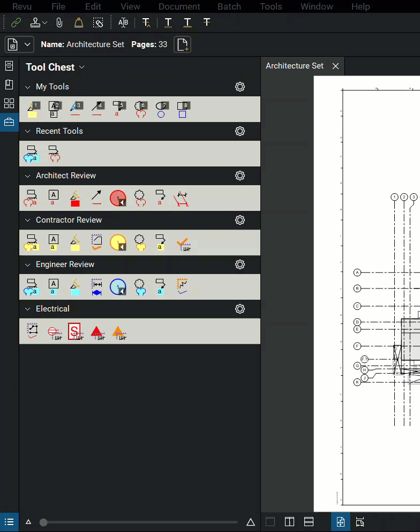Select the red cloud in Architect Review

tap(140, 198)
